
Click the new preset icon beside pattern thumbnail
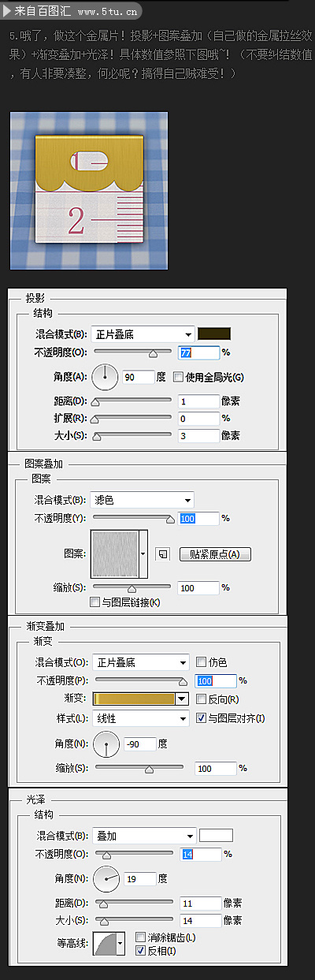(x=163, y=554)
